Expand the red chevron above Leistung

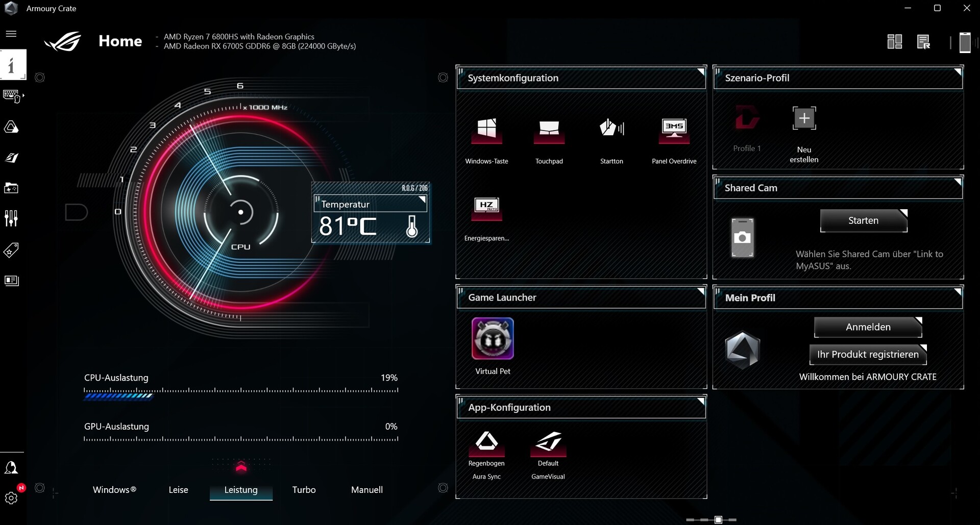[x=241, y=466]
